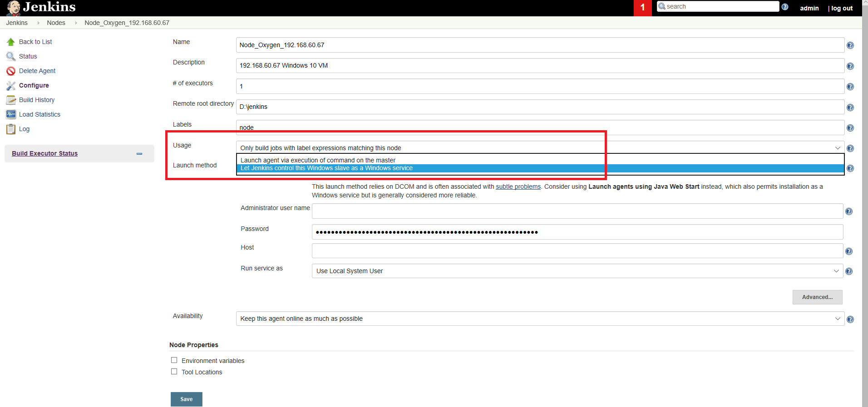Open help for Remote root directory

coord(850,108)
